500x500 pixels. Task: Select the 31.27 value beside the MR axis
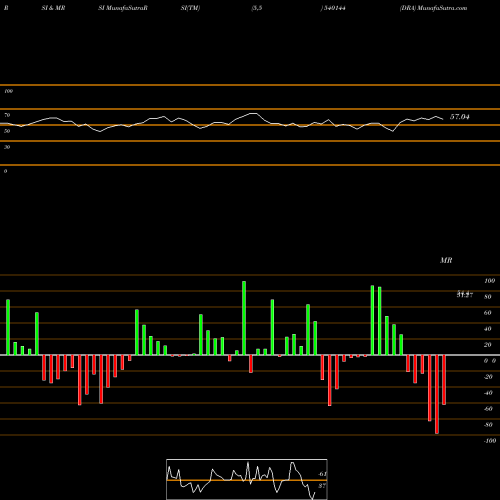coord(465,294)
